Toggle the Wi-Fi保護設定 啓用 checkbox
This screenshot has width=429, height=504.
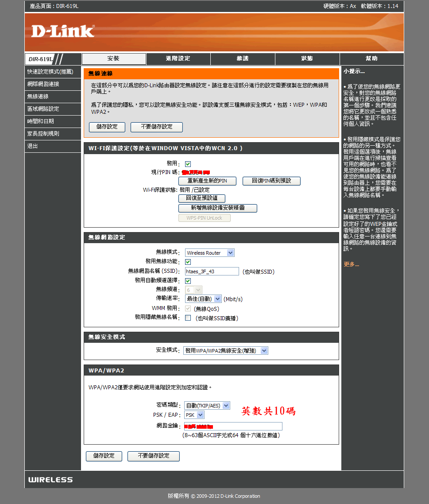[188, 164]
